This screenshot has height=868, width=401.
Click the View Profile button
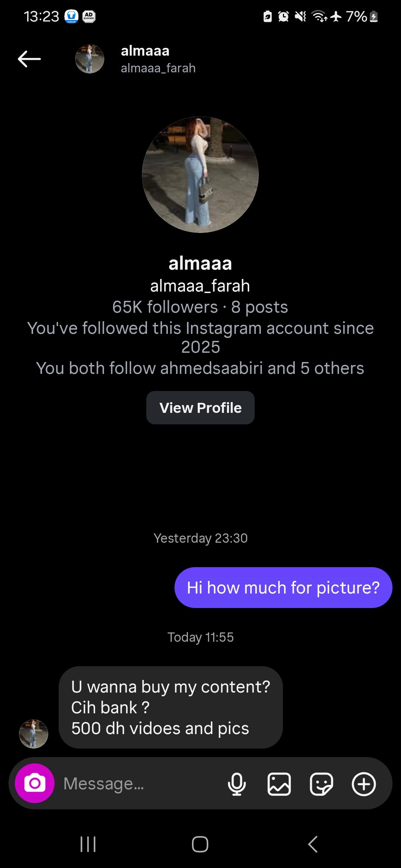point(200,408)
